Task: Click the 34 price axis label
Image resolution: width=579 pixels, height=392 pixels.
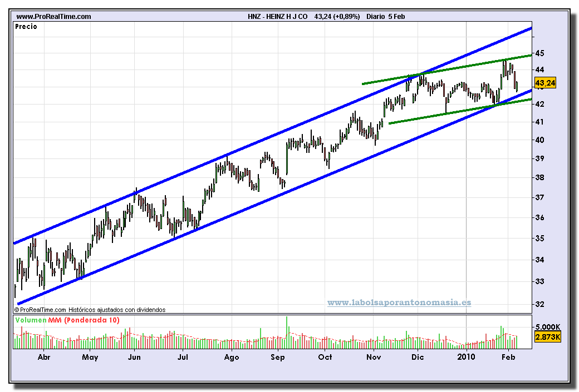Action: (x=540, y=260)
